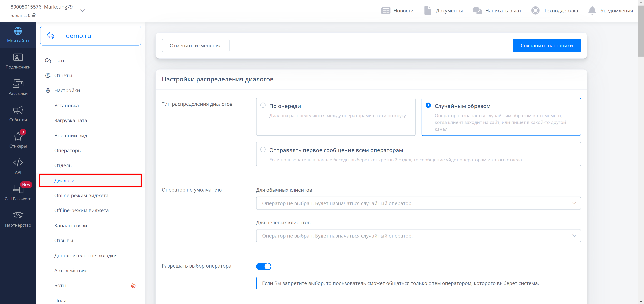
Task: Click 'Сохранить настройки' button
Action: [x=547, y=45]
